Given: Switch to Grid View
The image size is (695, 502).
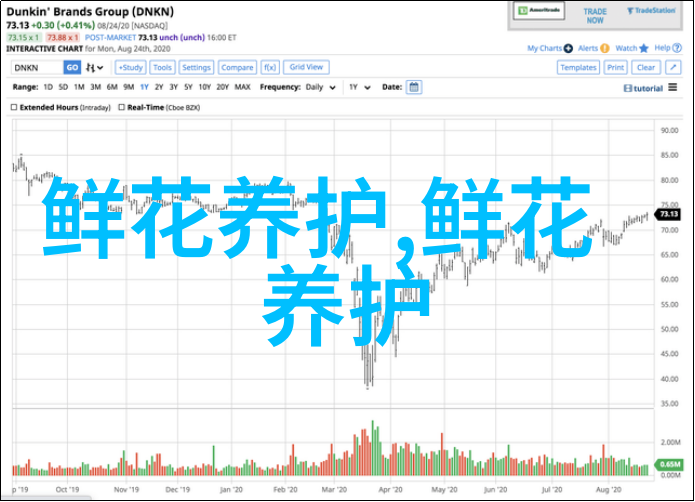Looking at the screenshot, I should click(306, 67).
